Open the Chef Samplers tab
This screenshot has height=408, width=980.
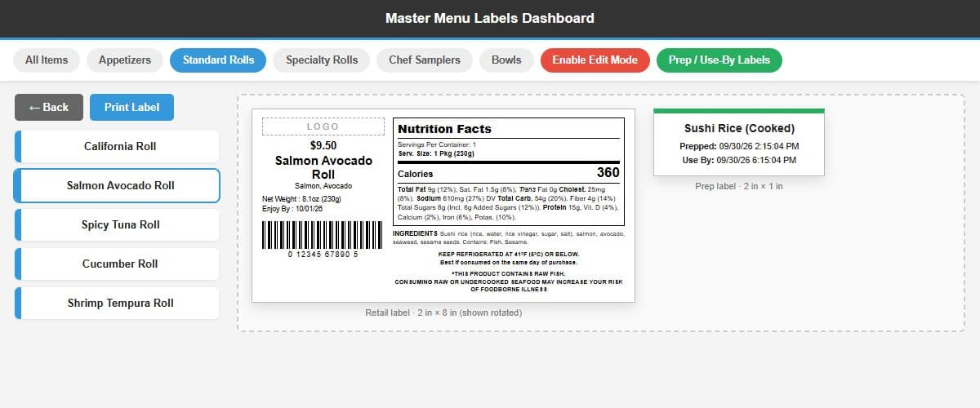[425, 60]
